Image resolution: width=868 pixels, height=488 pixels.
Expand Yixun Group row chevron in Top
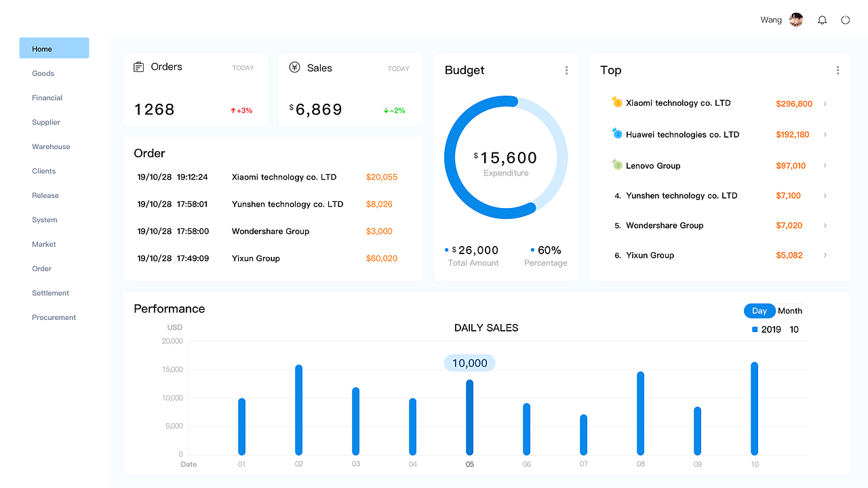(x=825, y=256)
